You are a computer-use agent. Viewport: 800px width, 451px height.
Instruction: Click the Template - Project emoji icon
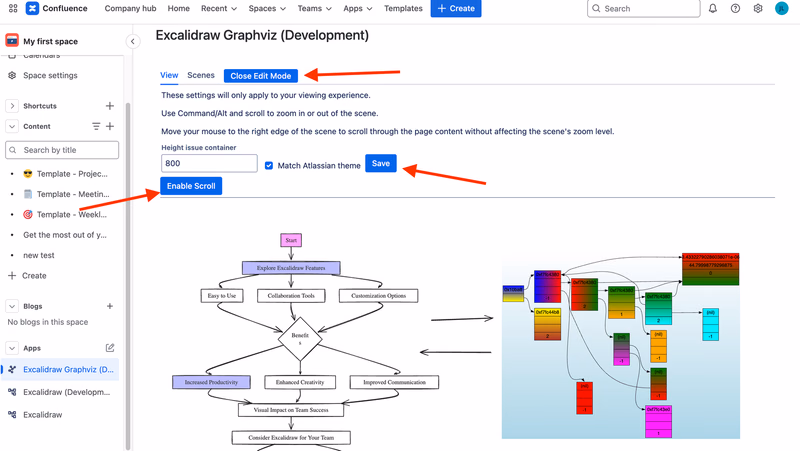point(28,173)
